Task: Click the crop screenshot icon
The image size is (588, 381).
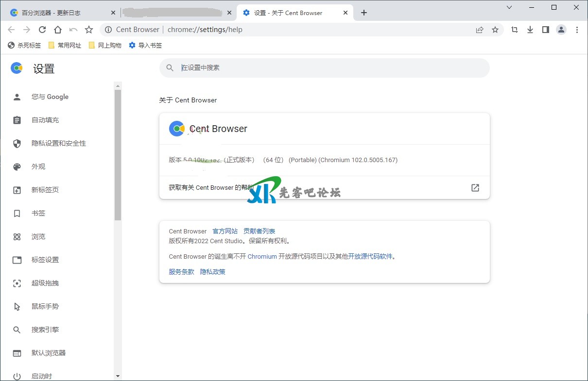Action: click(515, 30)
